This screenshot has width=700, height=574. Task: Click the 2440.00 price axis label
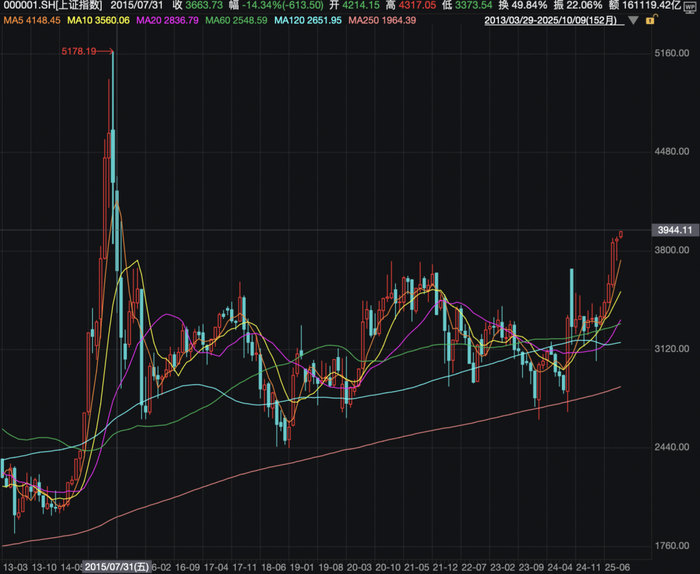pos(672,447)
